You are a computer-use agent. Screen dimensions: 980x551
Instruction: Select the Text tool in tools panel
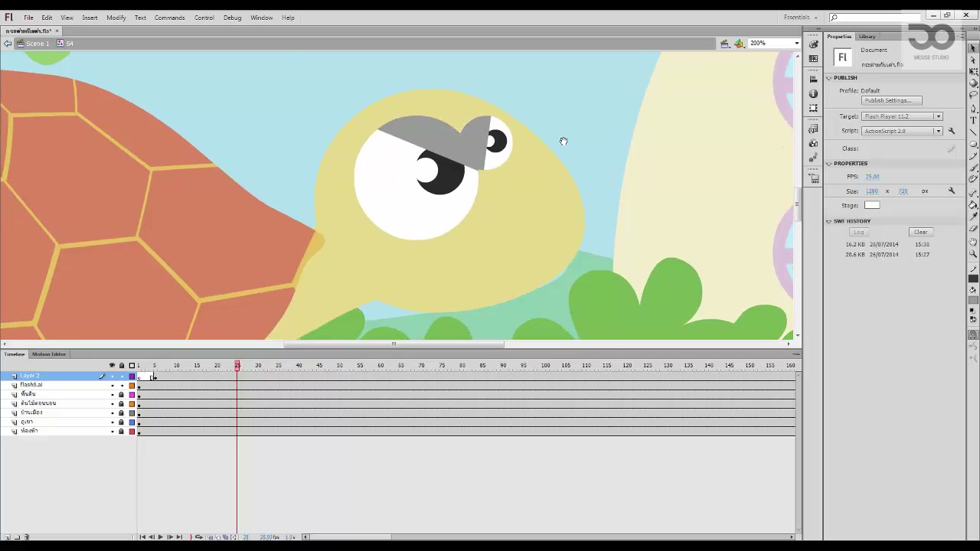(x=973, y=120)
